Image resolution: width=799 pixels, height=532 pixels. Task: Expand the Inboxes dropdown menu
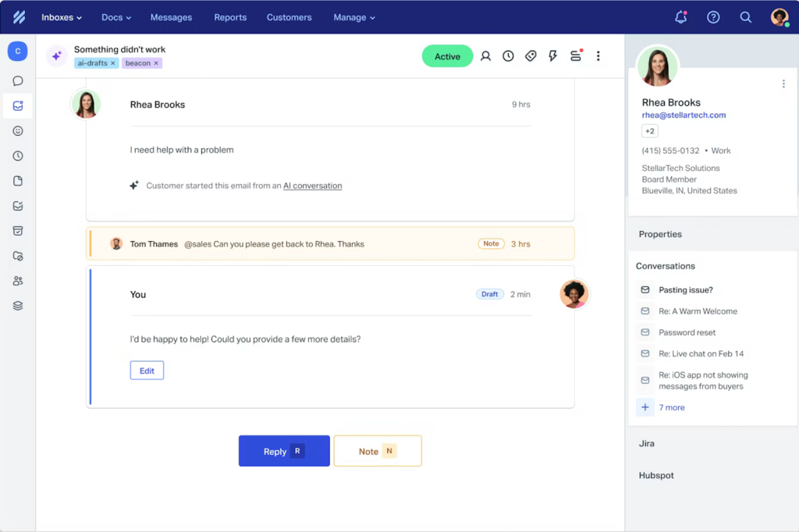[62, 17]
